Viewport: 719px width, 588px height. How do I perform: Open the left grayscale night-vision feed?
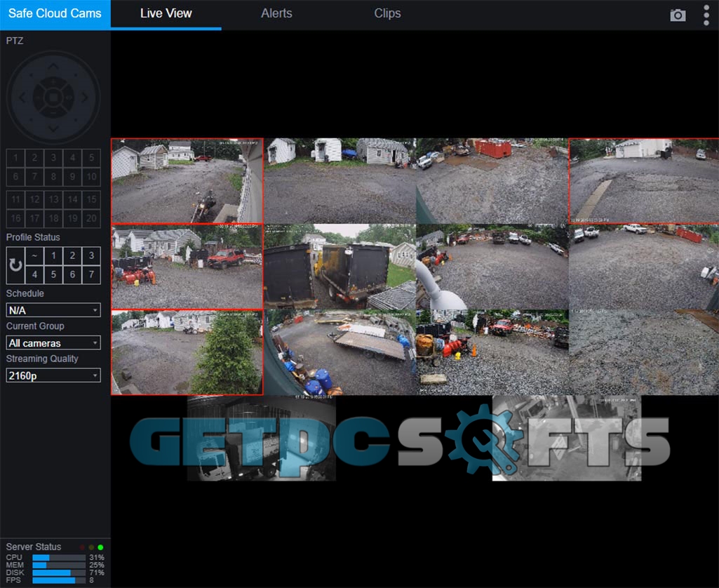[x=262, y=438]
